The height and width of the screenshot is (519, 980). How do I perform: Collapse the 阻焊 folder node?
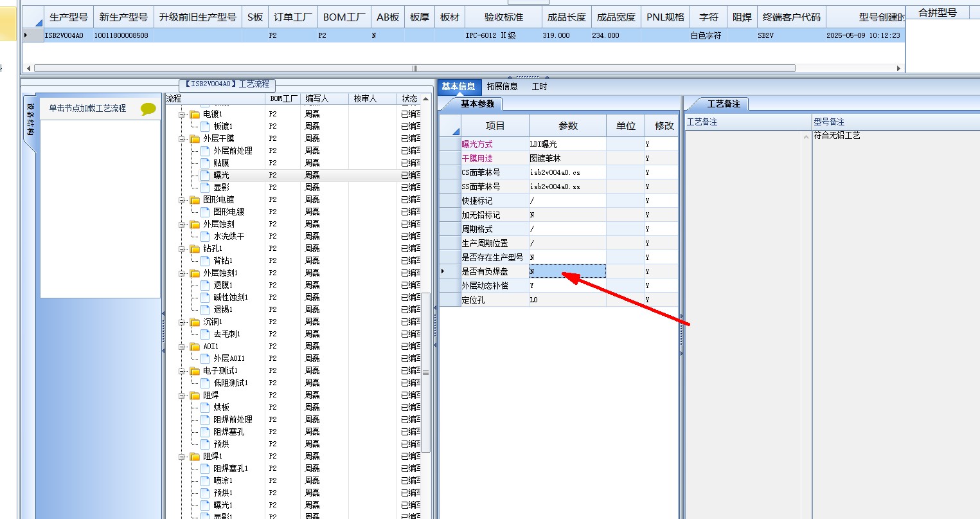point(183,396)
